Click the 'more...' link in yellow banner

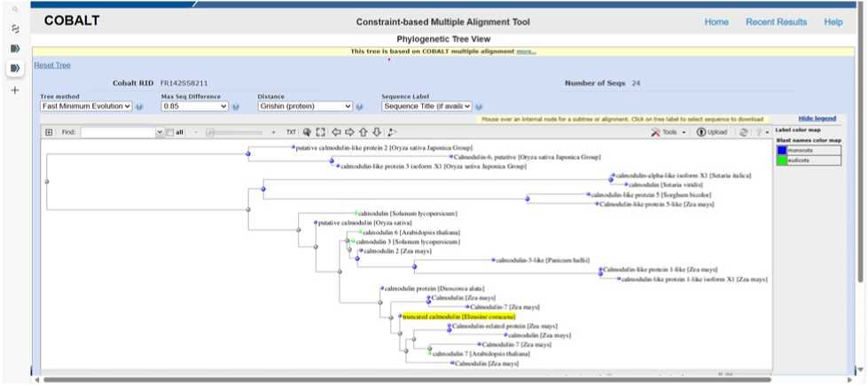click(526, 51)
